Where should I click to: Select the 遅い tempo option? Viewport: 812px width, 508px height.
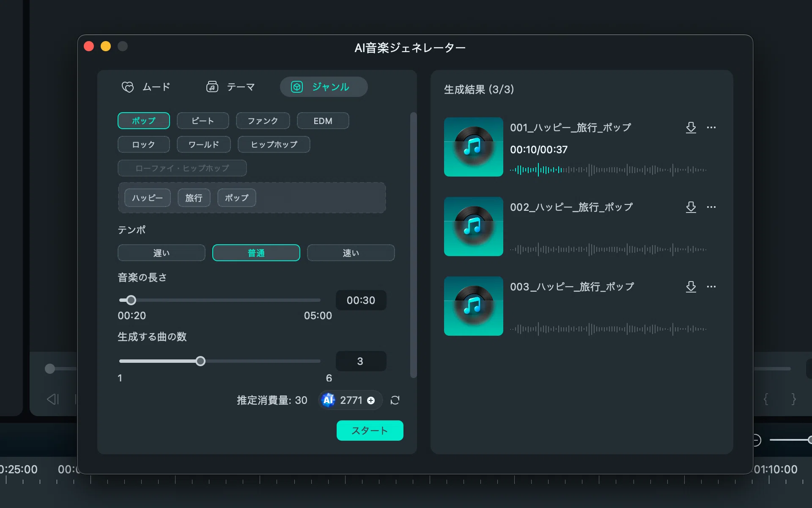[x=162, y=253]
